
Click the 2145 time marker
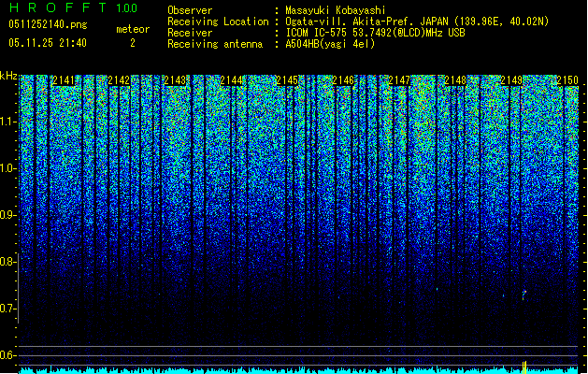pos(287,80)
